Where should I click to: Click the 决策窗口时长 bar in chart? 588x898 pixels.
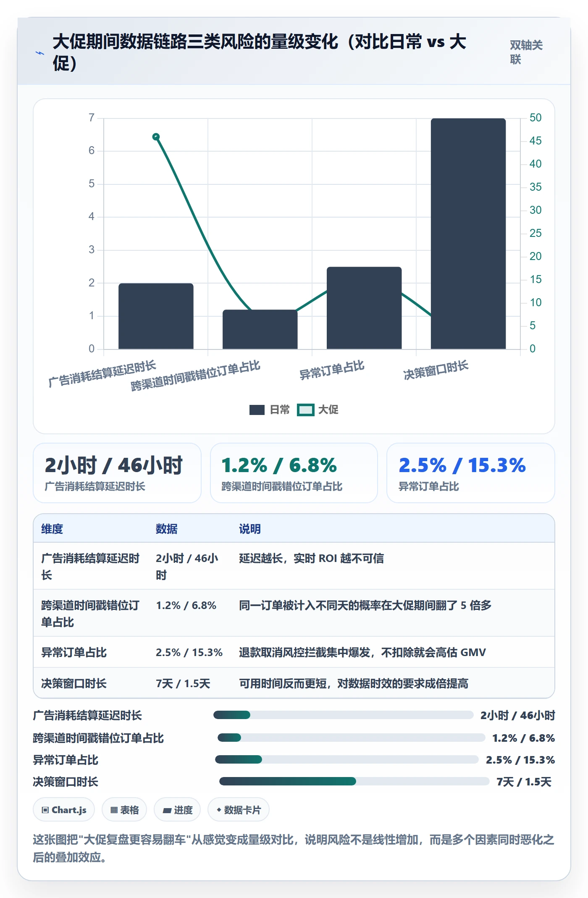[x=468, y=234]
